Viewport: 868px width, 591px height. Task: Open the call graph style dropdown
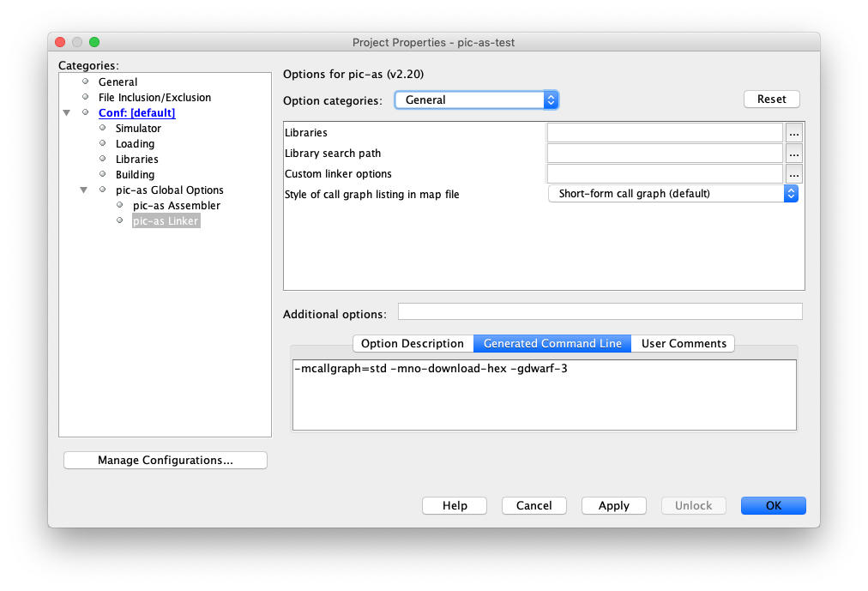point(672,194)
